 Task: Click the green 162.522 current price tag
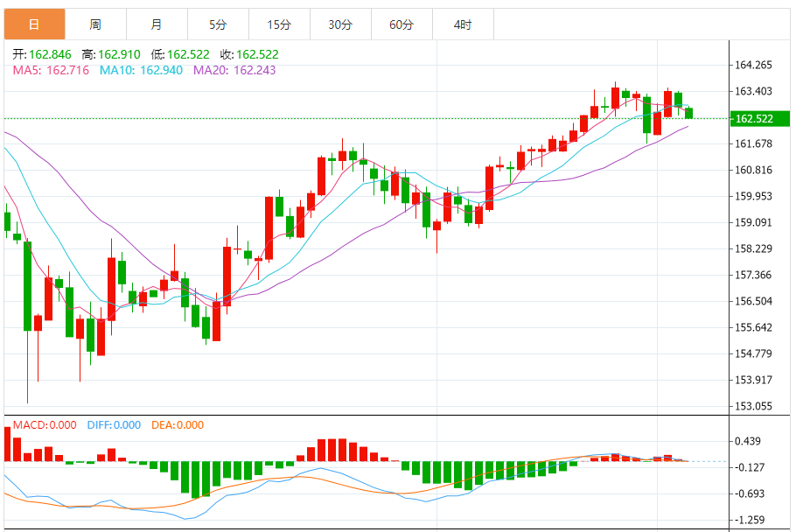pos(759,119)
